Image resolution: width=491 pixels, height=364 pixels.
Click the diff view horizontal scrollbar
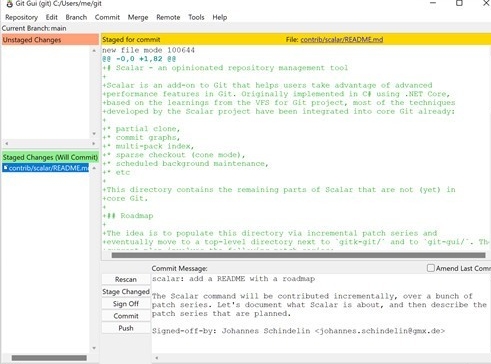click(298, 255)
